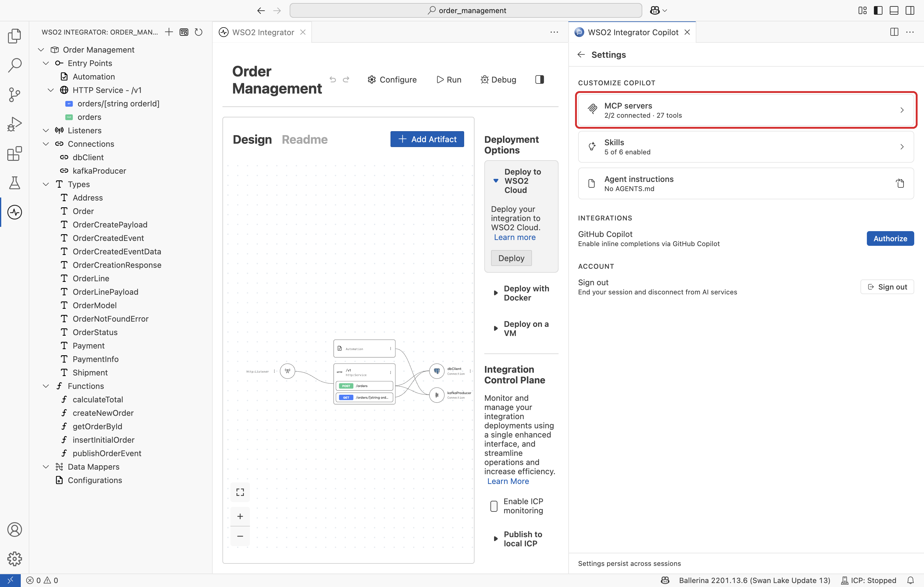Toggle the bottom panel layout icon in title bar
The height and width of the screenshot is (587, 924).
coord(894,10)
